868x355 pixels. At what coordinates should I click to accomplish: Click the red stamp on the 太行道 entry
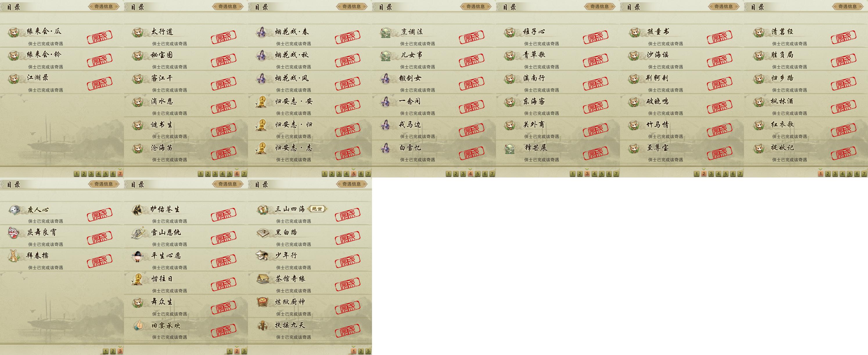223,37
